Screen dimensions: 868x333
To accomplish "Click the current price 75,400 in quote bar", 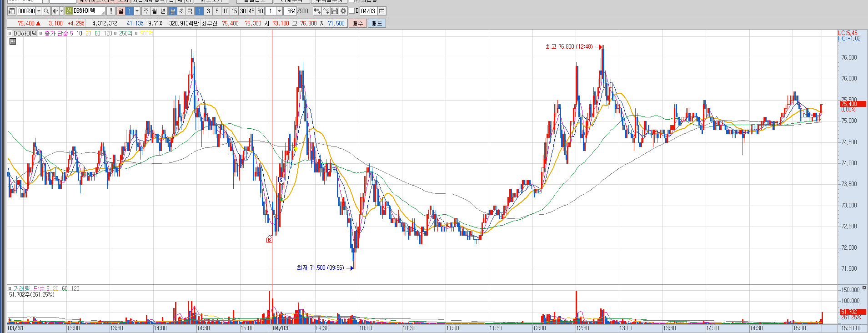I will [26, 23].
